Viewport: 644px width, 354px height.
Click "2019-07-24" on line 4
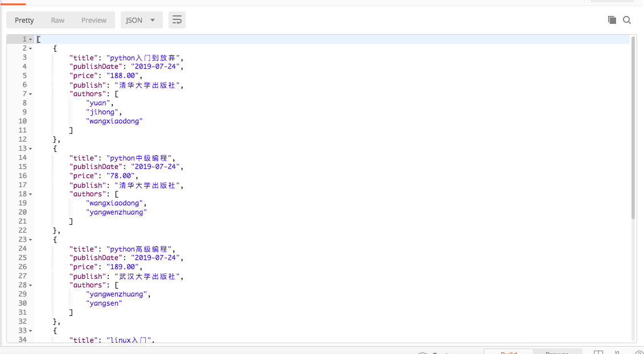pos(155,67)
